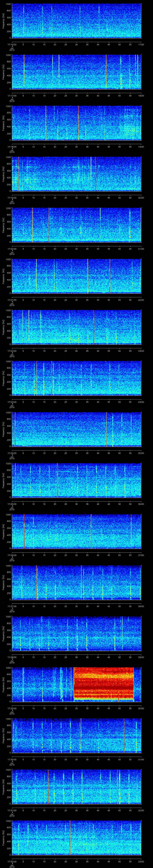Select the spectrogram panel starting at 17:21:00
The image size is (153, 868).
(76, 276)
